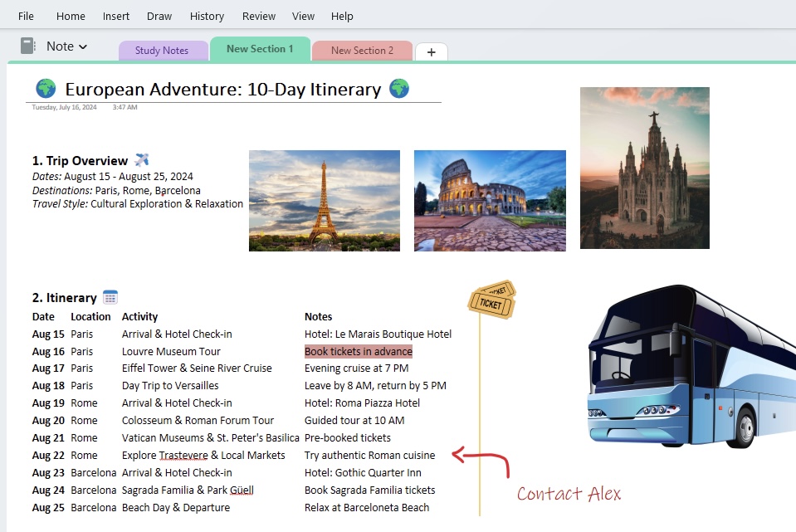This screenshot has height=532, width=796.
Task: Click the handwritten 'Contact Alex' annotation
Action: click(x=569, y=494)
